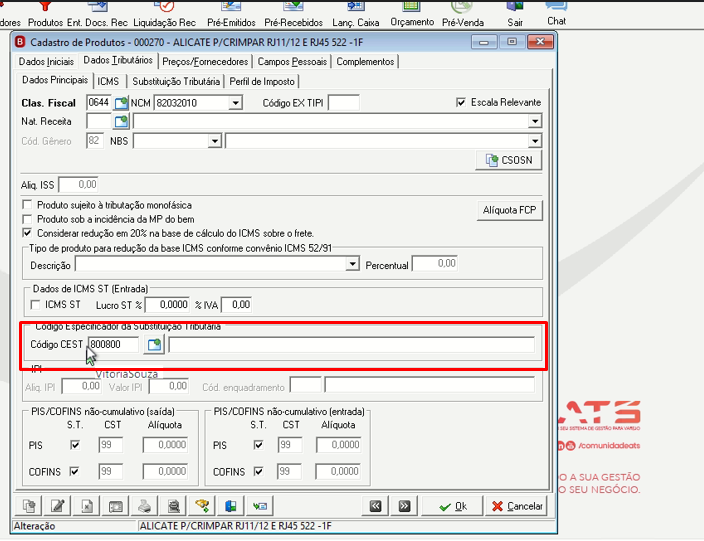Click the printer icon in bottom toolbar

pyautogui.click(x=144, y=506)
